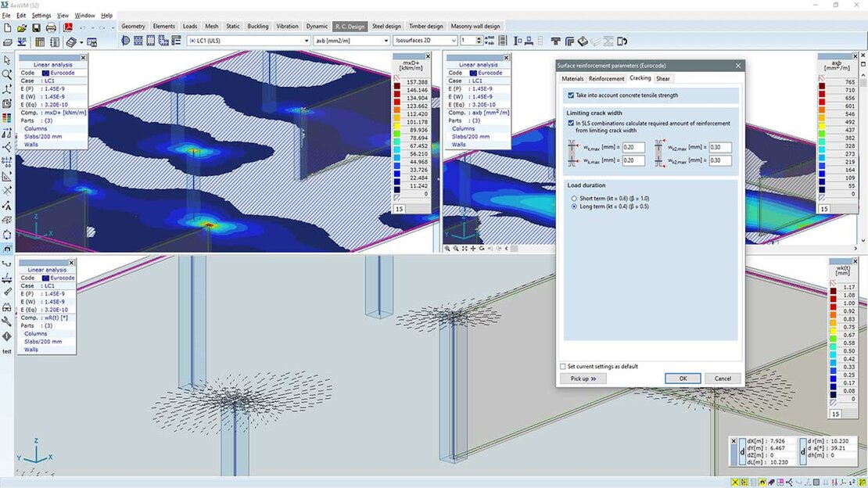Viewport: 868px width, 488px height.
Task: Click the Pick up >> button
Action: coord(583,379)
